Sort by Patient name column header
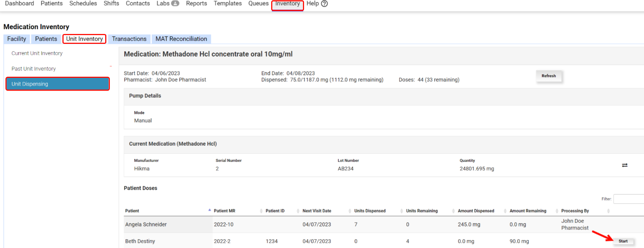This screenshot has width=644, height=248. 132,211
